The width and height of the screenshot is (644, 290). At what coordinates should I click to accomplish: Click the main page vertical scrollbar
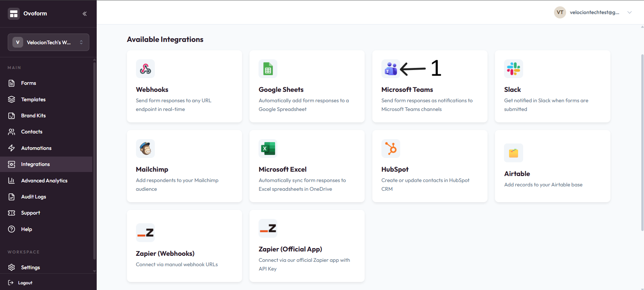642,142
